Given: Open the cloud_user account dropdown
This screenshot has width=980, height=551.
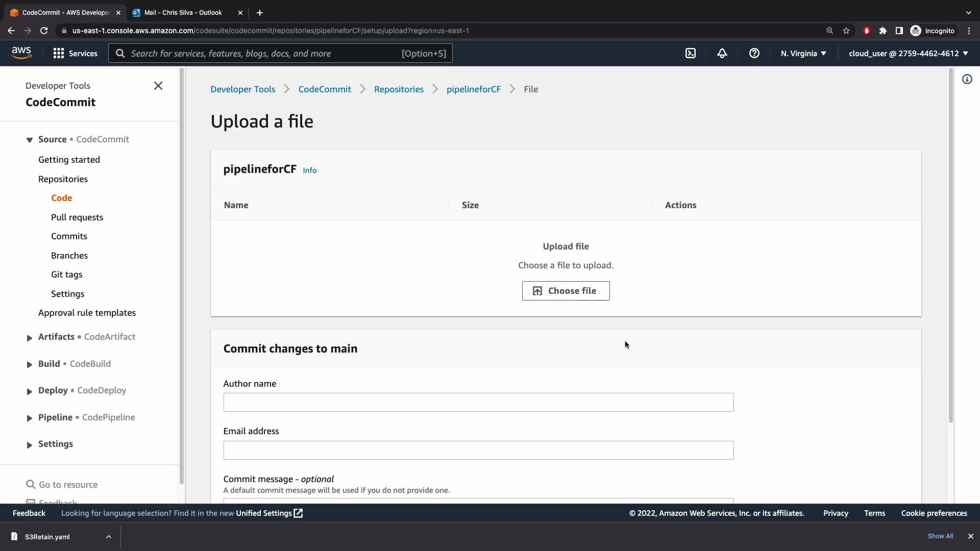Looking at the screenshot, I should [x=908, y=53].
